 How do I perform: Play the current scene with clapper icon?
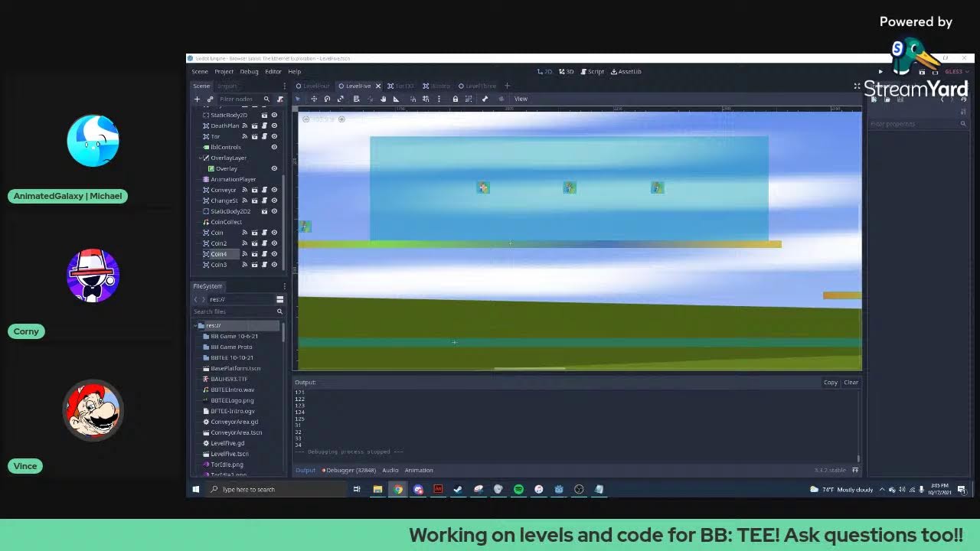coord(922,72)
